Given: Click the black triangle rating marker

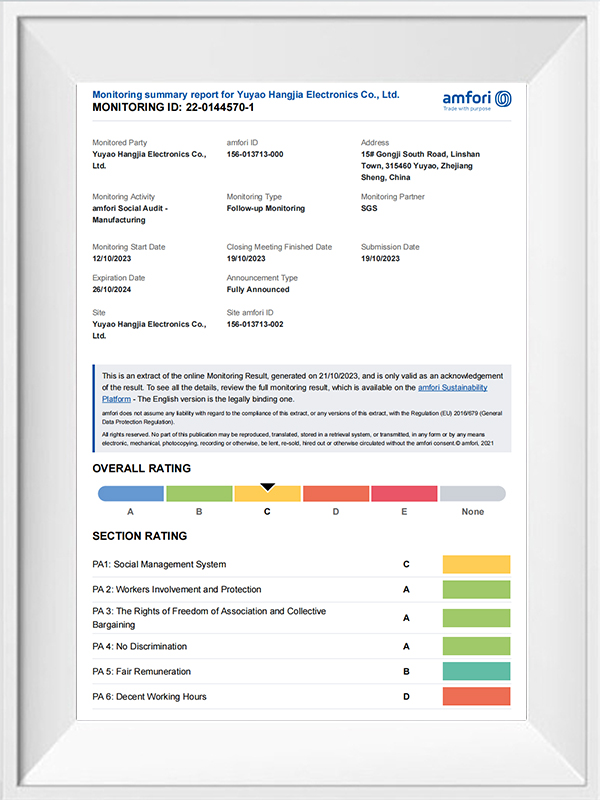Looking at the screenshot, I should [x=267, y=487].
